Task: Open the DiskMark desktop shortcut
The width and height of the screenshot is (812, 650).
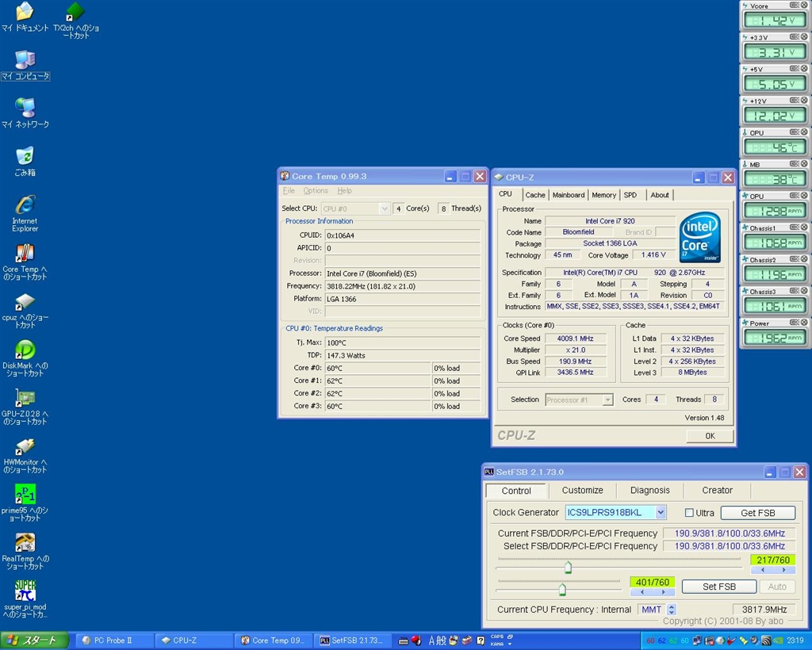Action: point(25,350)
